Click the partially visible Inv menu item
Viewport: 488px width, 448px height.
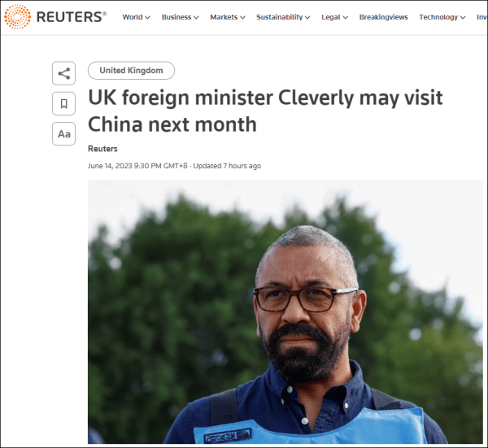tap(481, 17)
